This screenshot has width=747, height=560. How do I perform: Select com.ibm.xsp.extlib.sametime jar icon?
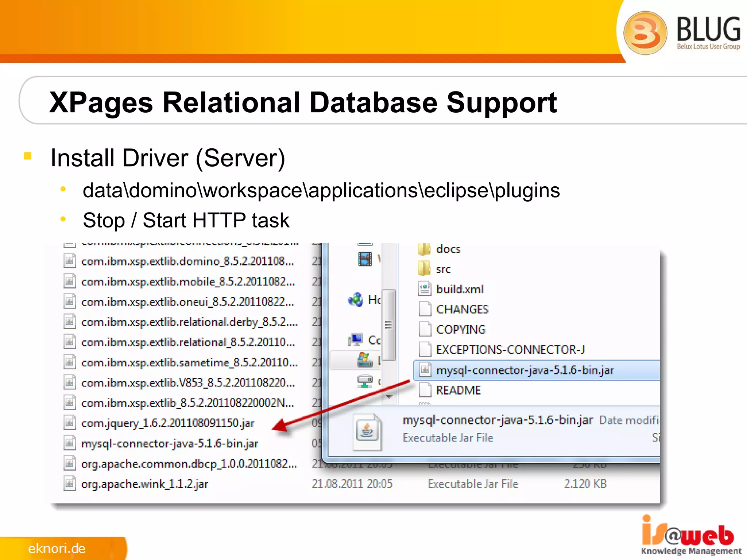[x=70, y=362]
